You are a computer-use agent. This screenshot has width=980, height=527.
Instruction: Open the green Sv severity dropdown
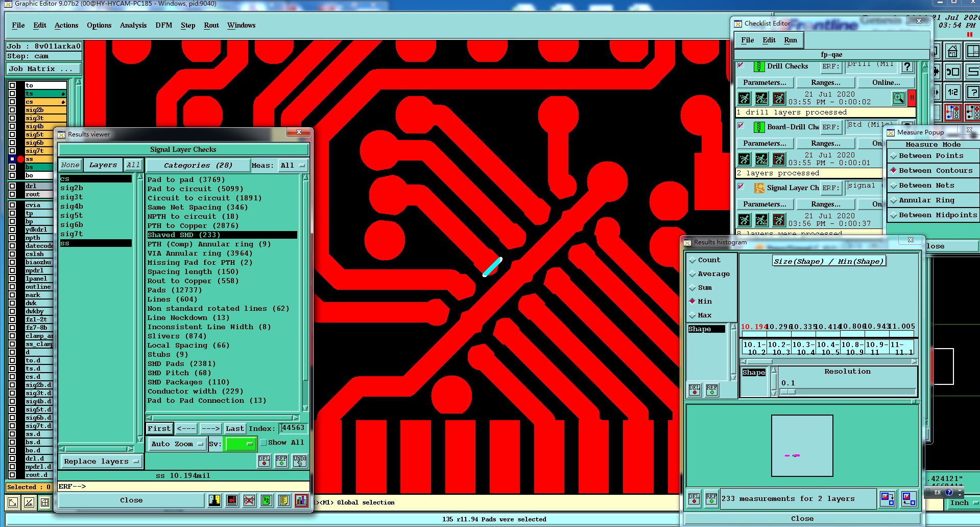coord(241,444)
